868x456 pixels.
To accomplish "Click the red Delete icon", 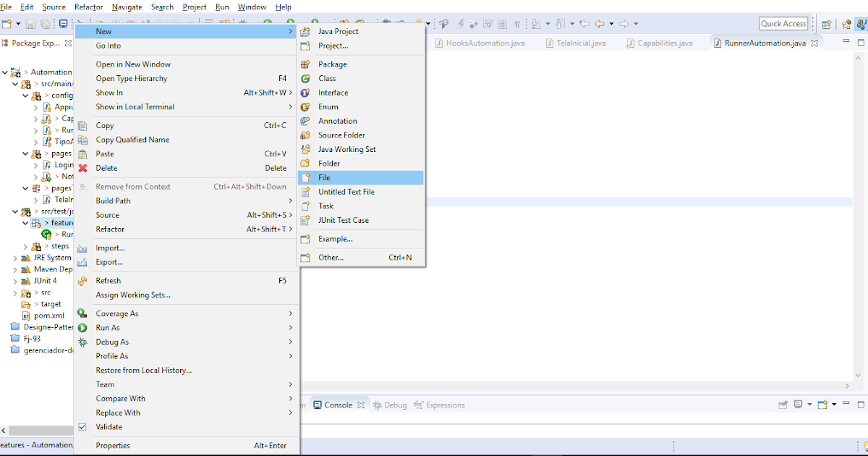I will tap(82, 168).
